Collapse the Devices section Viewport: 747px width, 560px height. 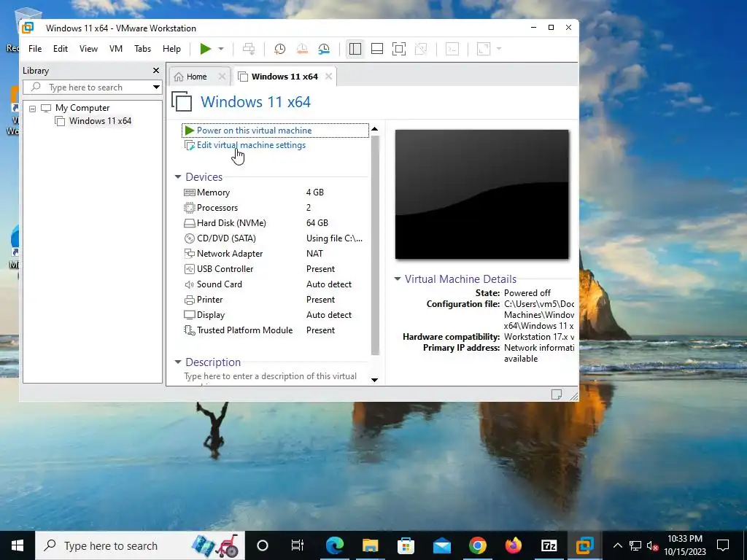(x=178, y=176)
